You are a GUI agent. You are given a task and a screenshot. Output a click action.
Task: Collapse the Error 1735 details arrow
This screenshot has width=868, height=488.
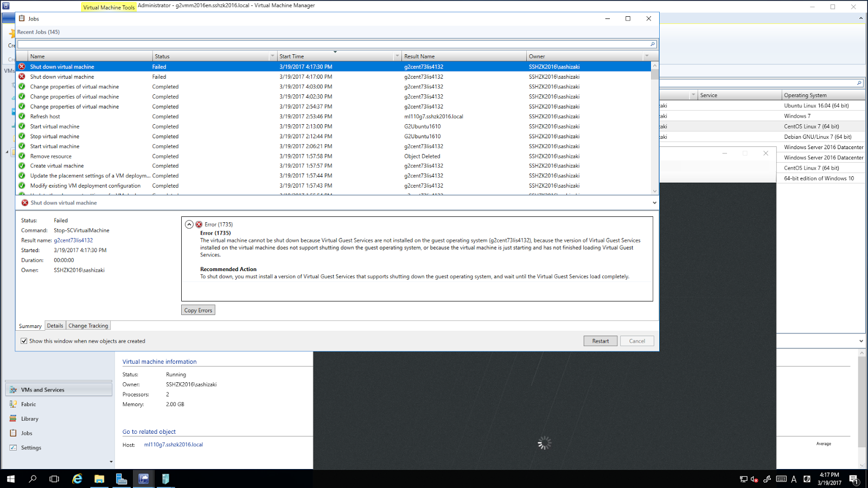click(189, 224)
